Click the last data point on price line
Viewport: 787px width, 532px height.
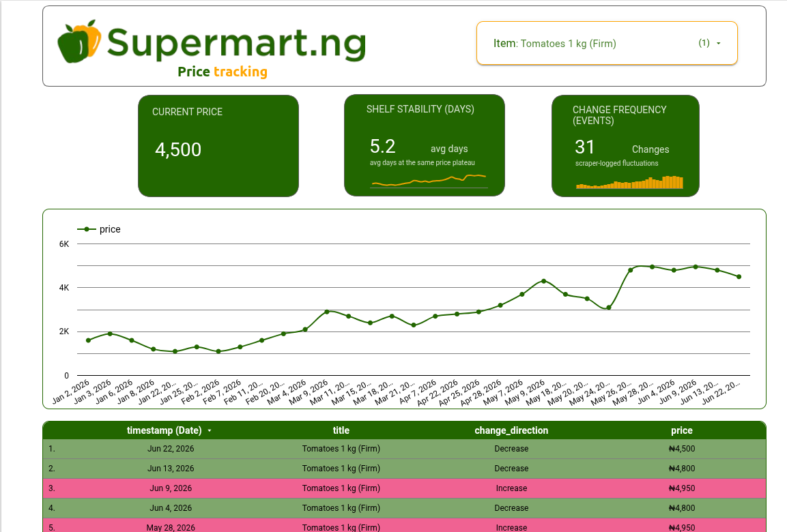[739, 277]
